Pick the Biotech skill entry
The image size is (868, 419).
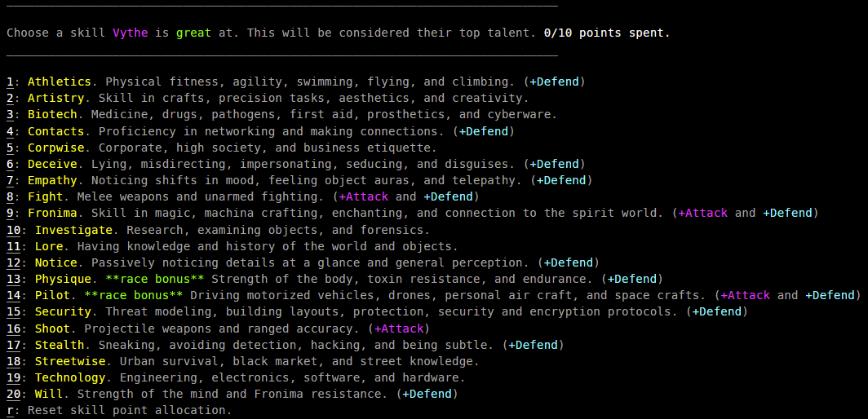(x=281, y=115)
